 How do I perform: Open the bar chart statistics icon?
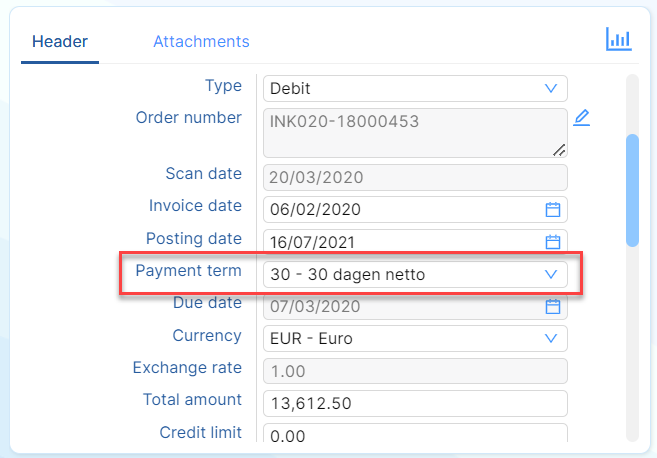tap(618, 39)
